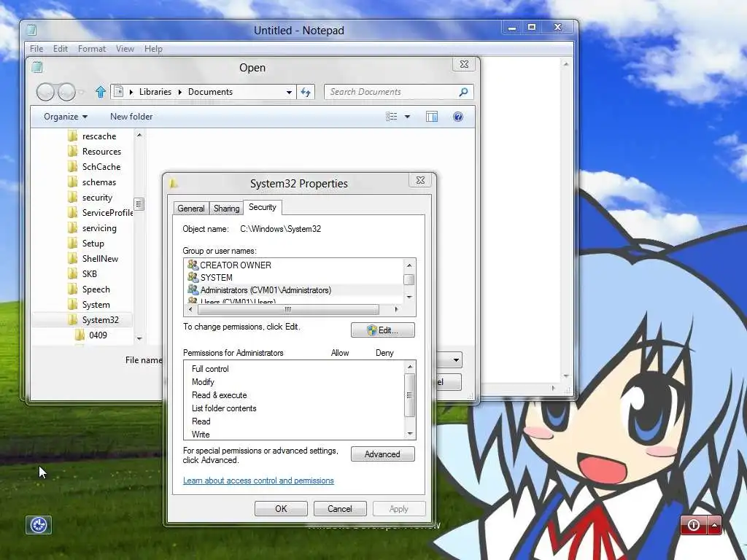Click the chevron before Libraries in the path

(131, 93)
